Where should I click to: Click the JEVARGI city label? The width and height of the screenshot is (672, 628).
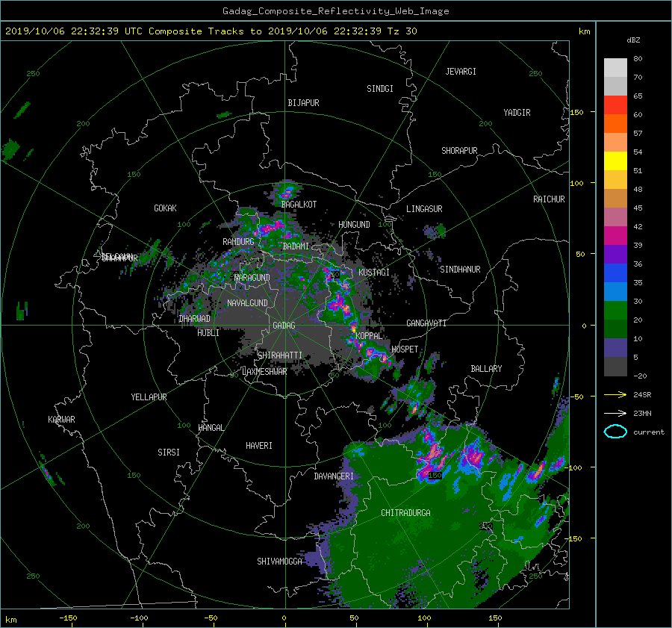point(461,71)
